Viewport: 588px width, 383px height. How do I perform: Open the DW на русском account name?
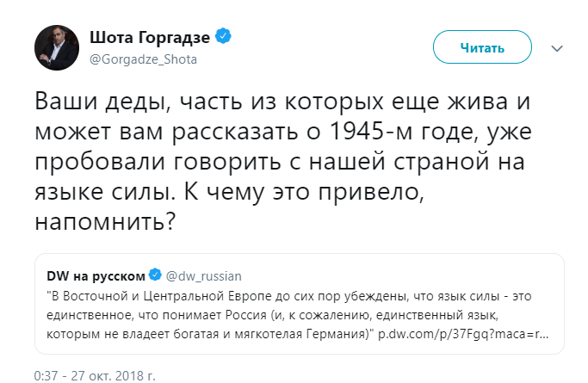point(96,275)
